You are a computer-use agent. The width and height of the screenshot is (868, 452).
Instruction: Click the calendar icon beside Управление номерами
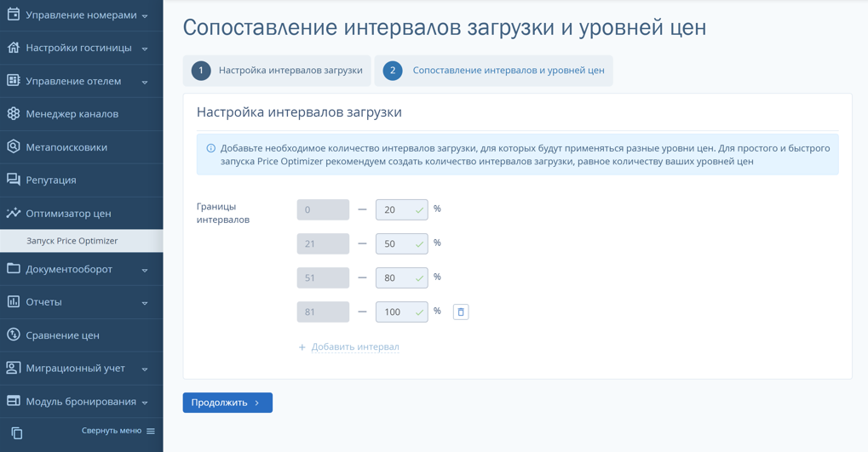coord(14,14)
